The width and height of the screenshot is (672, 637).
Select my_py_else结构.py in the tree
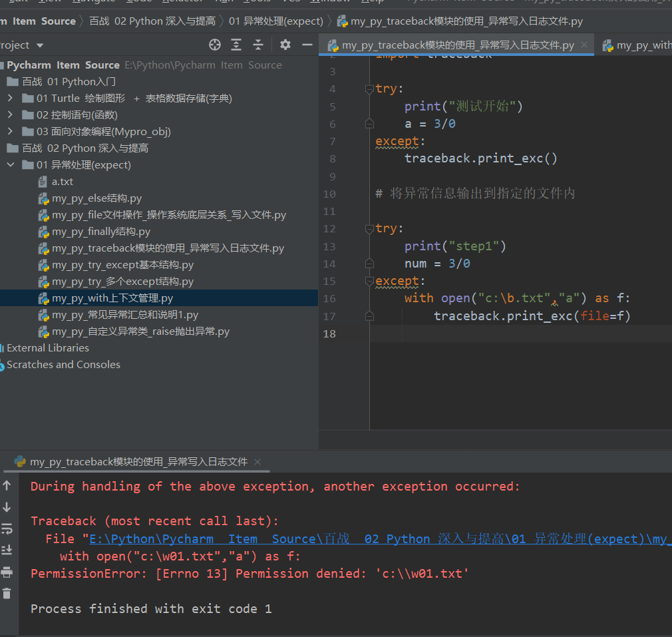[x=96, y=198]
